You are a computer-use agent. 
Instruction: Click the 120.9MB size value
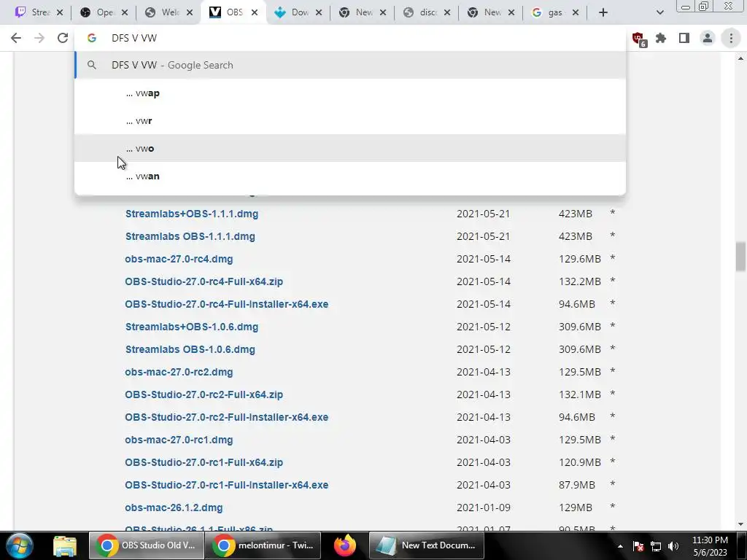[x=580, y=462]
